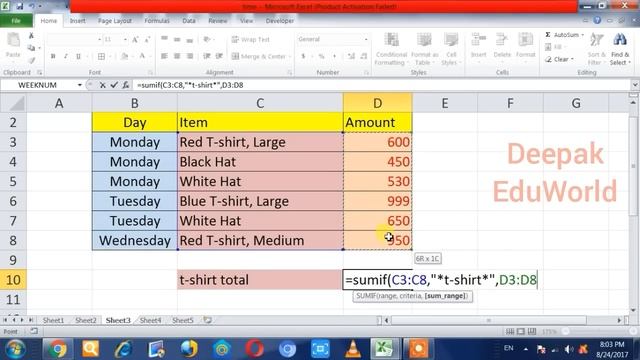Toggle Underline formatting

78,56
